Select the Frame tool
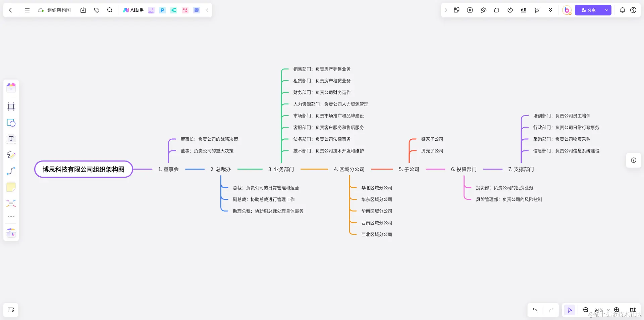This screenshot has height=320, width=644. 11,106
